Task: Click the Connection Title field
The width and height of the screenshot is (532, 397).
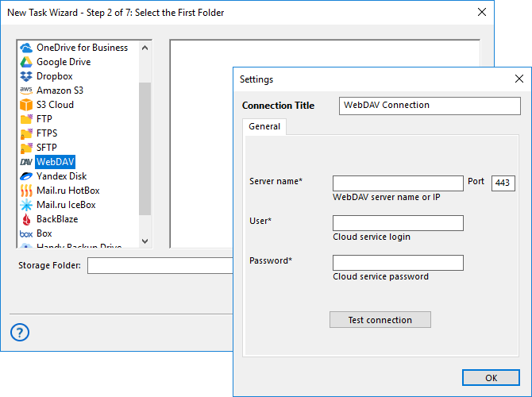Action: (430, 106)
